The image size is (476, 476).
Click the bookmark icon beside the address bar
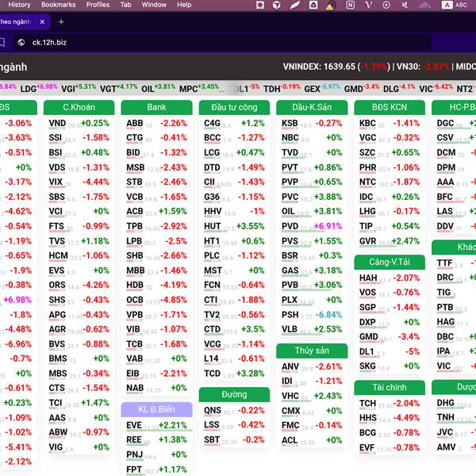tap(2, 43)
